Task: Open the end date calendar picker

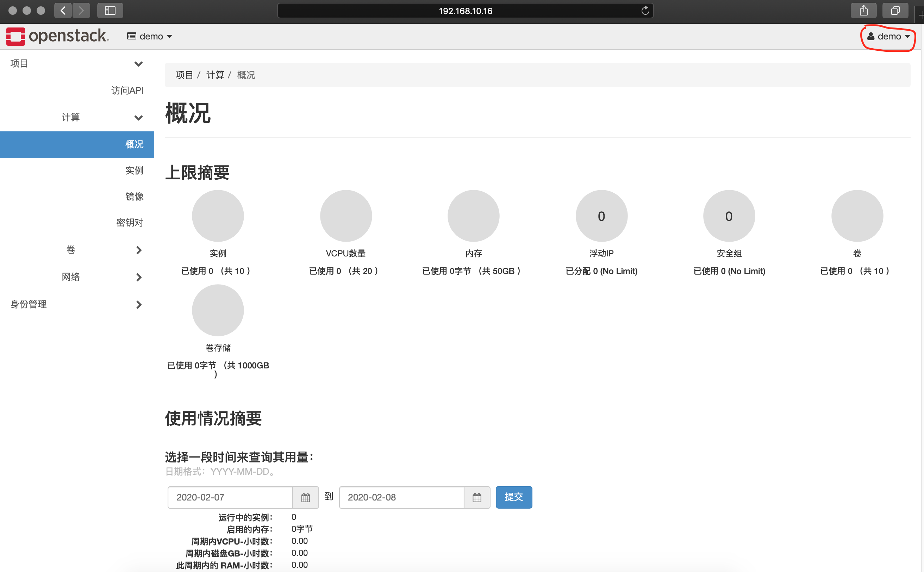Action: (x=477, y=497)
